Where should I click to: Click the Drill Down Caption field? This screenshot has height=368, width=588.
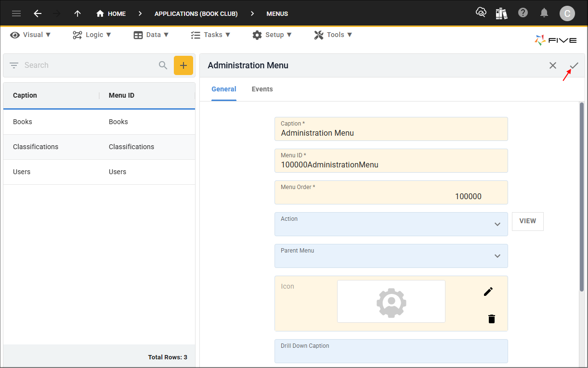point(391,351)
